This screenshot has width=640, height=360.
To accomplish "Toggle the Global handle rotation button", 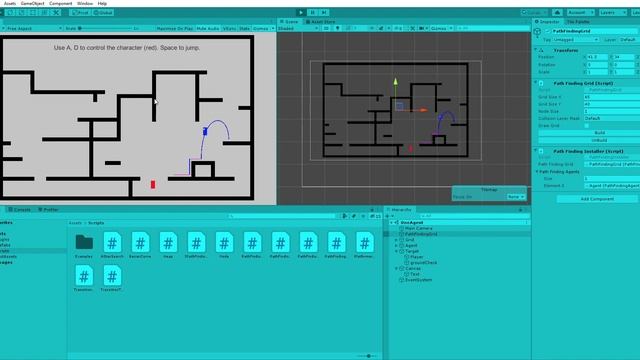I will [x=103, y=13].
